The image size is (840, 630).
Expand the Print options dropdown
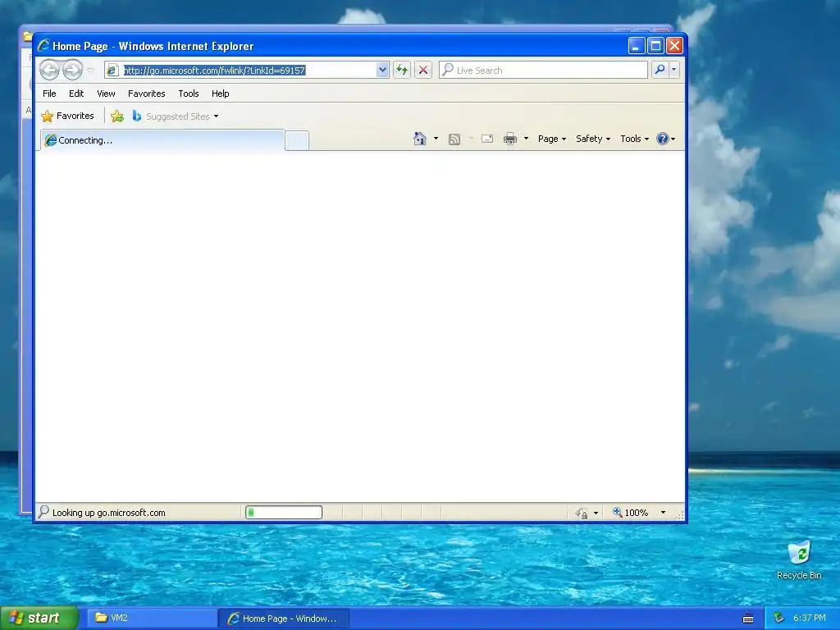(526, 139)
